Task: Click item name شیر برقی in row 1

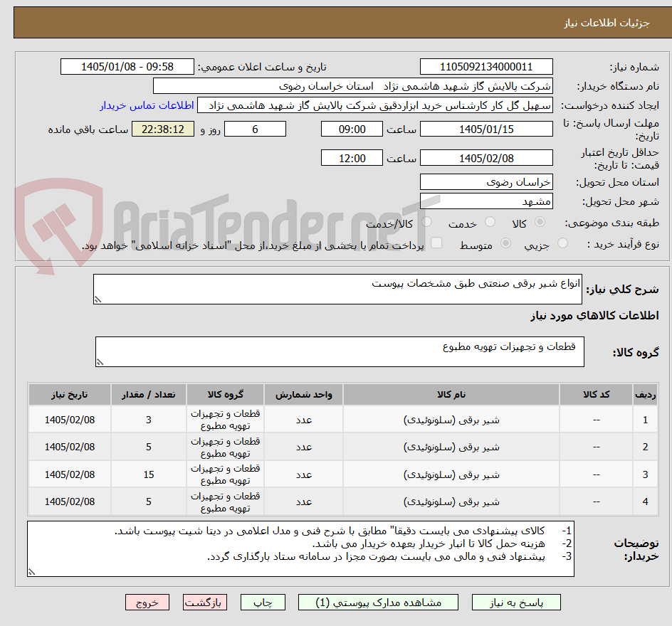Action: coord(451,420)
